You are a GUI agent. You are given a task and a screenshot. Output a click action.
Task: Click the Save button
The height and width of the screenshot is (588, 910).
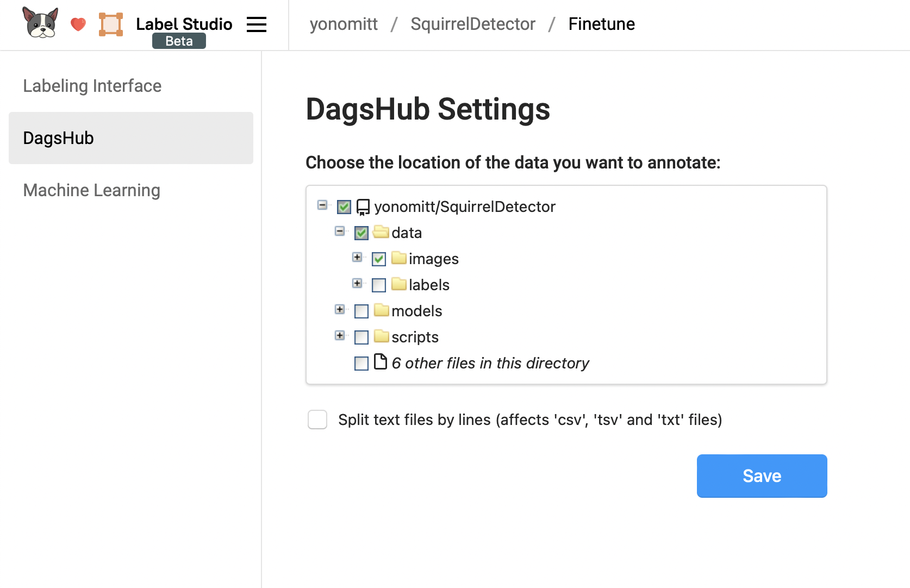[x=761, y=476]
